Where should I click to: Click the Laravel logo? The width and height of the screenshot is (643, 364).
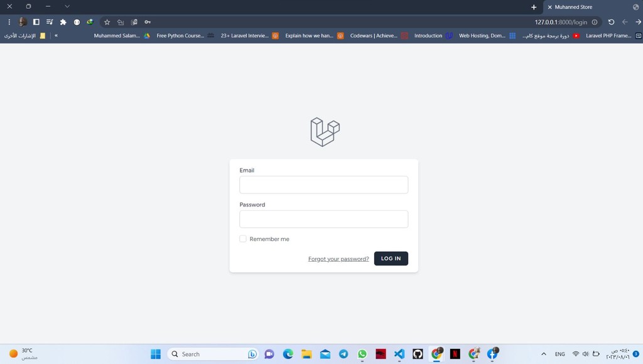[x=325, y=132]
